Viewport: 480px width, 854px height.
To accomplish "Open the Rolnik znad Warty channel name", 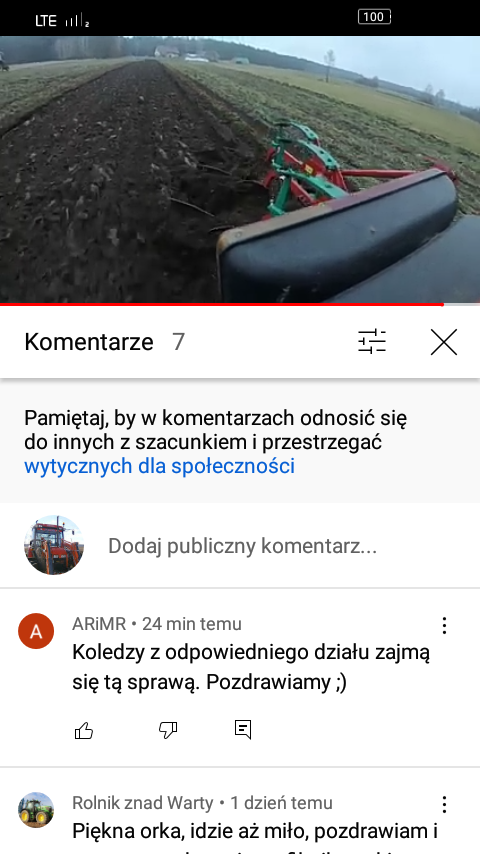I will [x=143, y=803].
